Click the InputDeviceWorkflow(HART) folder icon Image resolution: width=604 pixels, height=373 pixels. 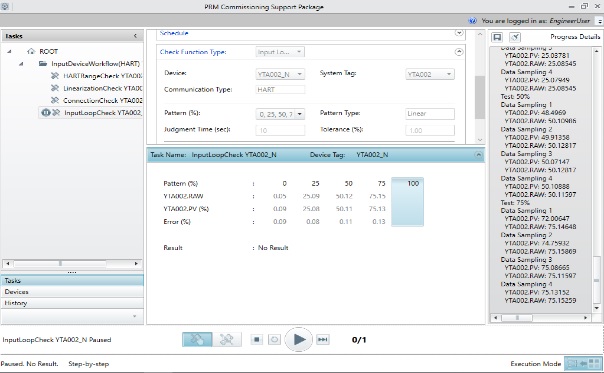pos(43,64)
